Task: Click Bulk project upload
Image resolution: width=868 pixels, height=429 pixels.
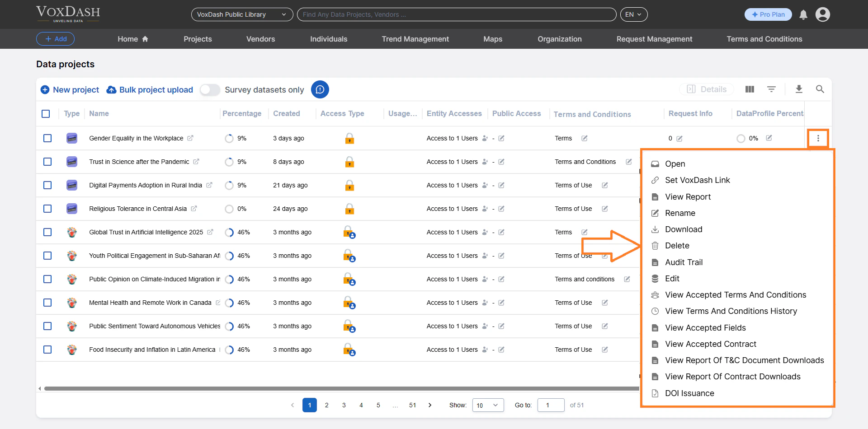Action: pyautogui.click(x=150, y=89)
